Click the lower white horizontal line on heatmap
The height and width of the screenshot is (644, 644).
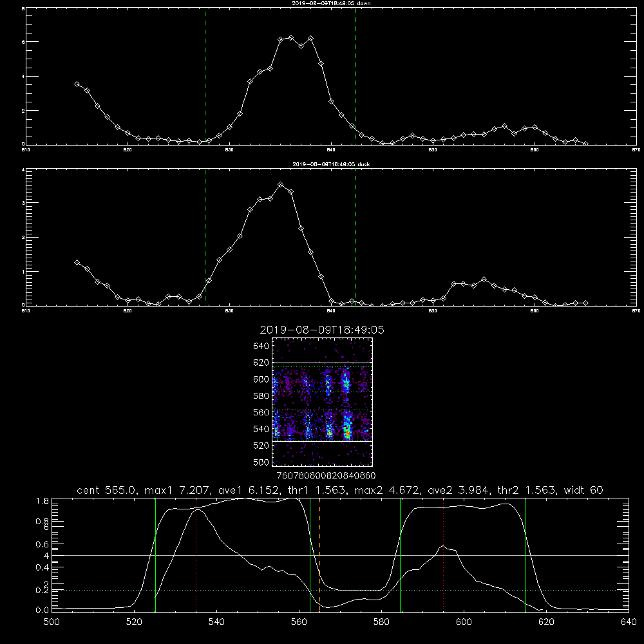(x=323, y=441)
